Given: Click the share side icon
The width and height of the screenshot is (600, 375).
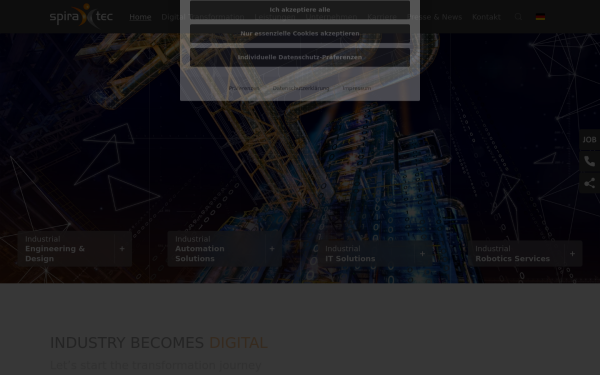Looking at the screenshot, I should (x=589, y=183).
